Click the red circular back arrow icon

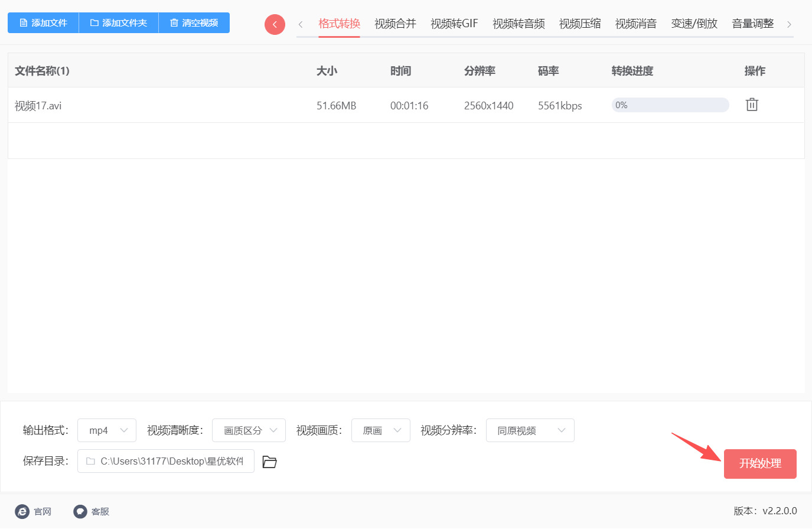coord(275,24)
